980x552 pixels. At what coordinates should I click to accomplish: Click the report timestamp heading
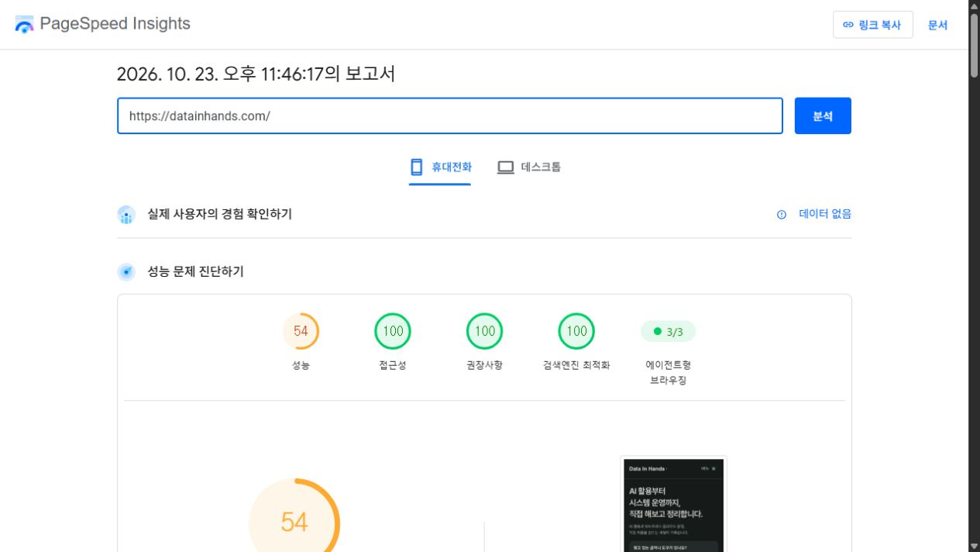tap(256, 74)
